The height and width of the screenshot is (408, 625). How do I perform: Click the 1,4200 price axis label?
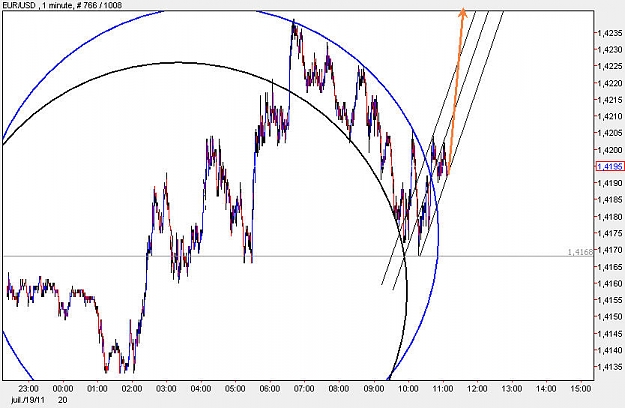tap(611, 150)
